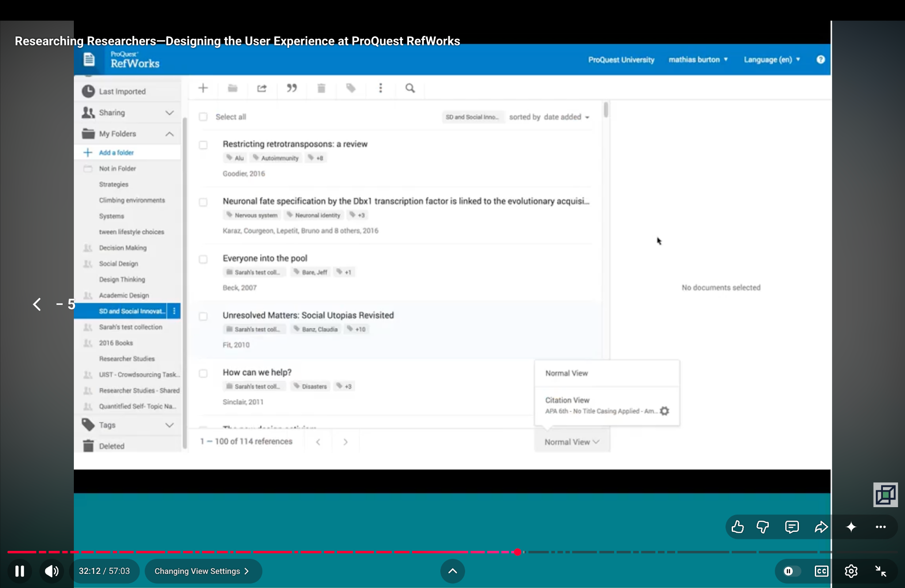Check Everyone into the pool box

tap(203, 259)
